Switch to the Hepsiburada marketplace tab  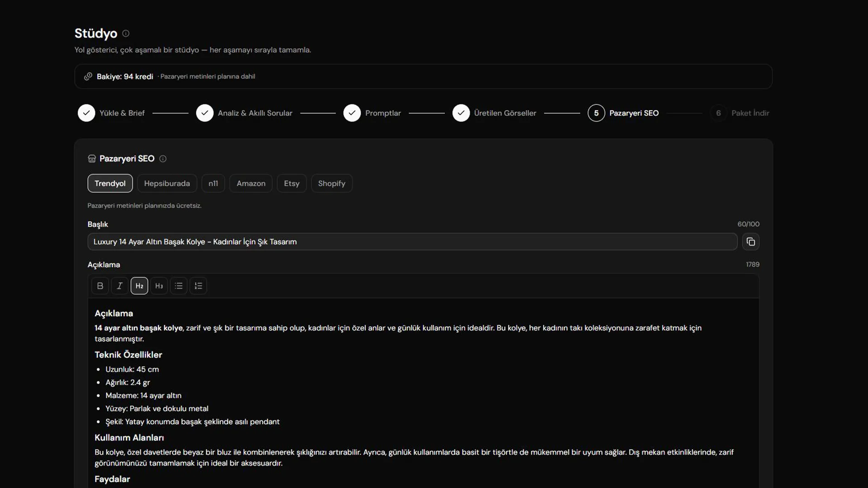(167, 183)
